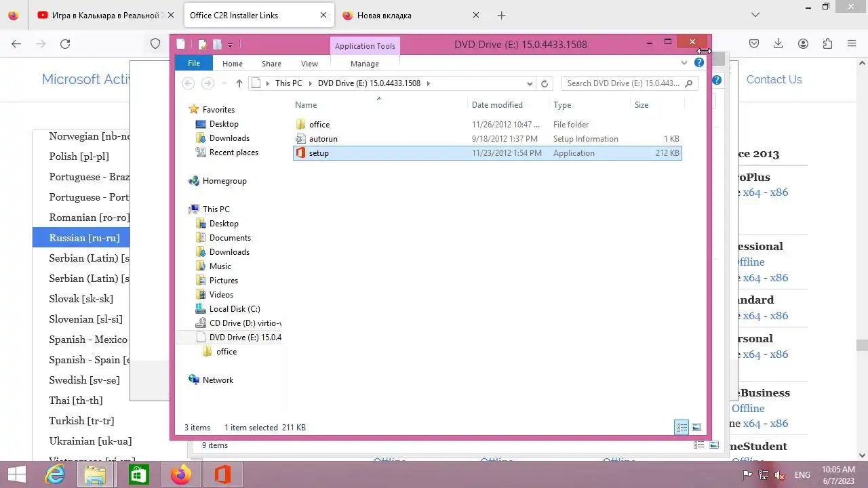This screenshot has height=488, width=868.
Task: Select Recent places under Favorites
Action: point(234,152)
